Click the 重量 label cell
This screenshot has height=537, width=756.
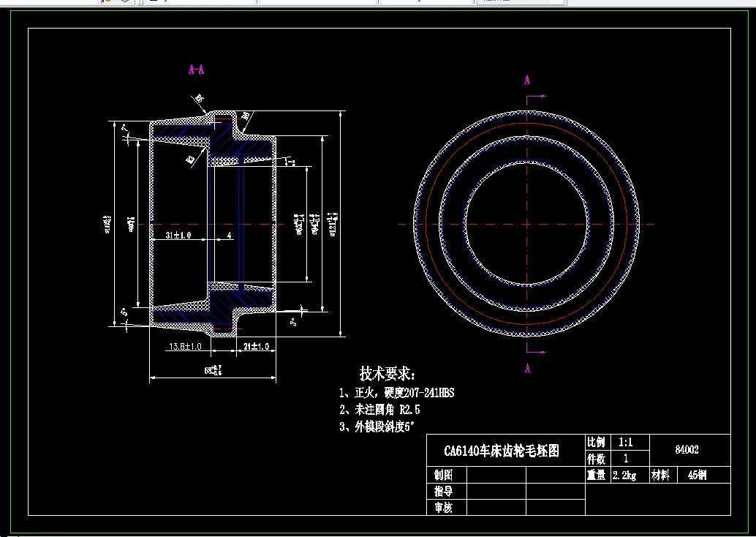tap(596, 475)
